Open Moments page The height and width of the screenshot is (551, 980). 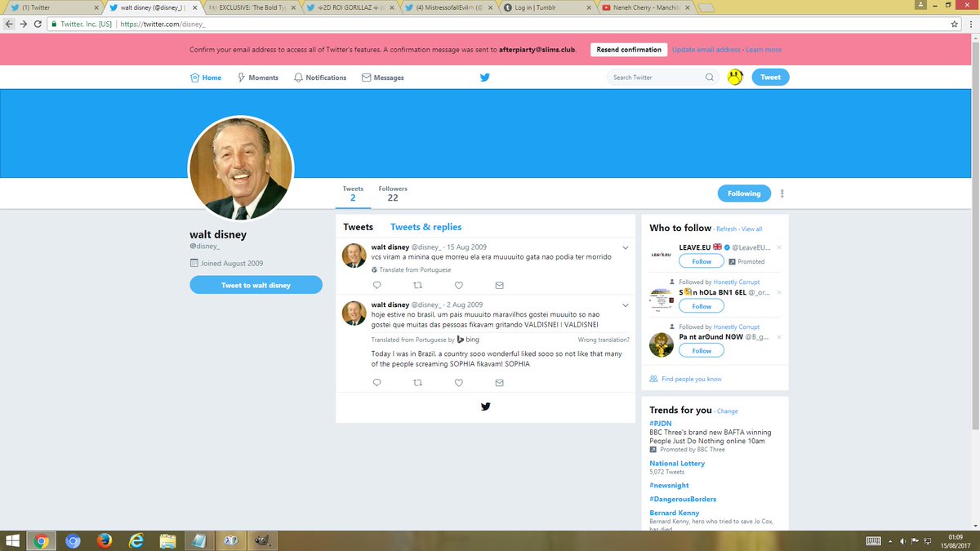tap(257, 78)
